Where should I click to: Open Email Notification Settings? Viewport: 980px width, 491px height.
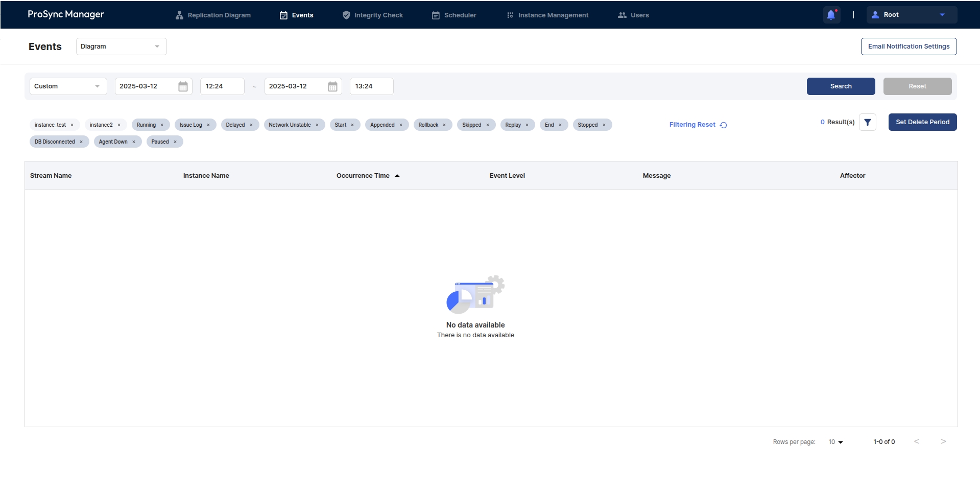[x=909, y=46]
